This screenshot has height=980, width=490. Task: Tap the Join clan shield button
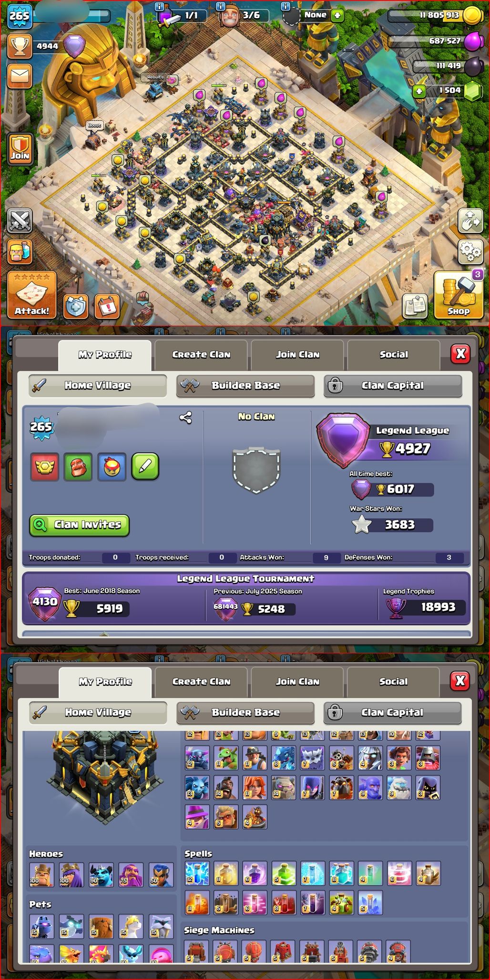click(20, 149)
